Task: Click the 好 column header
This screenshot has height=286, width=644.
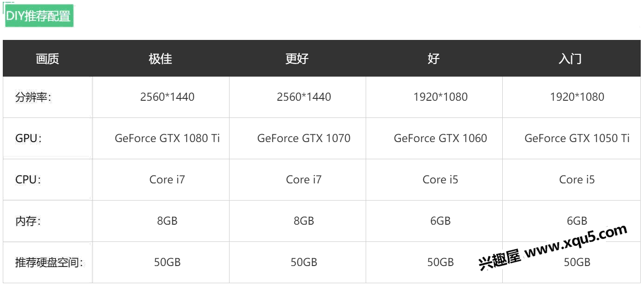Action: 434,59
